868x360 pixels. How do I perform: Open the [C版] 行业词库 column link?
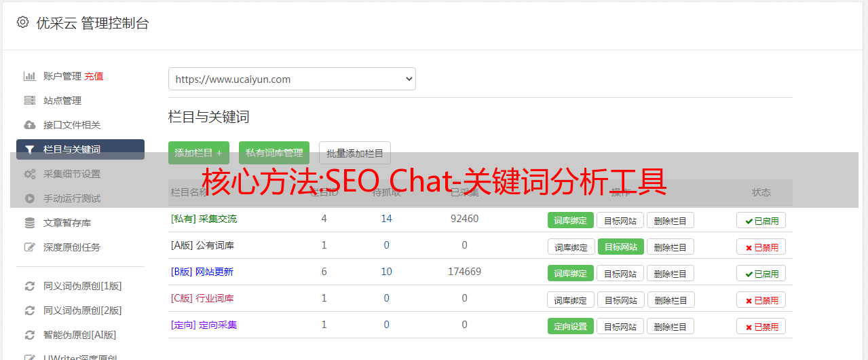click(x=202, y=298)
